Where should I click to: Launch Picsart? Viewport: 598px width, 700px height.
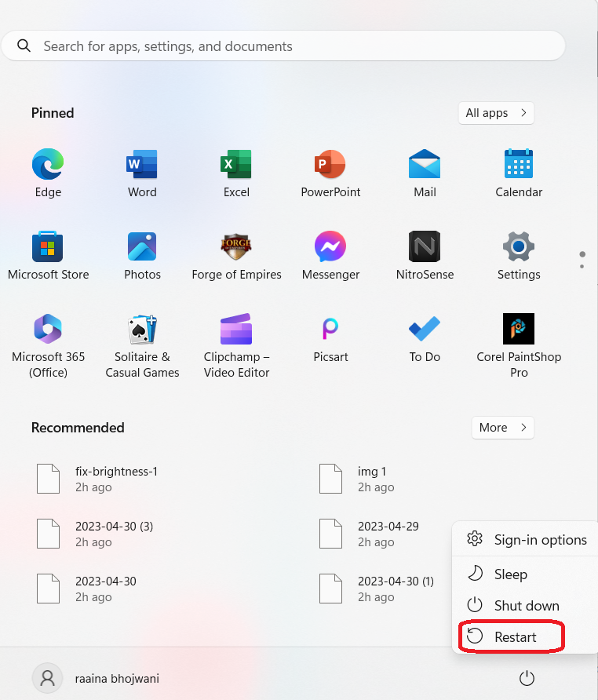click(x=330, y=338)
